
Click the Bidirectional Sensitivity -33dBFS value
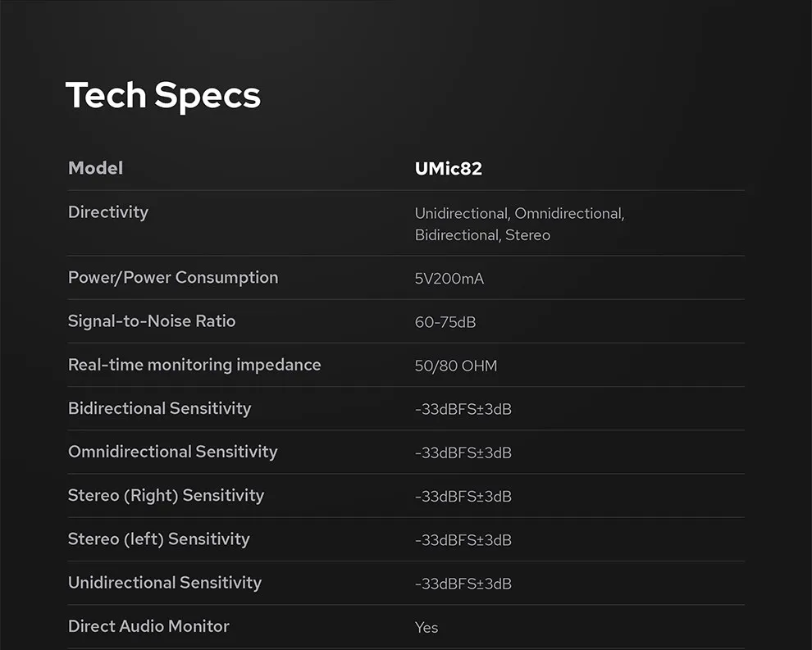click(x=463, y=409)
